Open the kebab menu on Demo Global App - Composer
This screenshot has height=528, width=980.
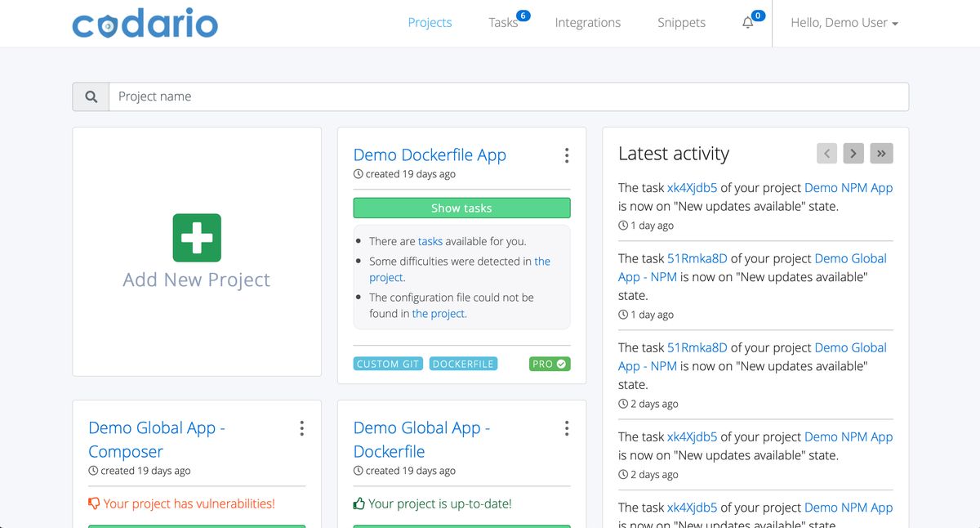[x=301, y=427]
